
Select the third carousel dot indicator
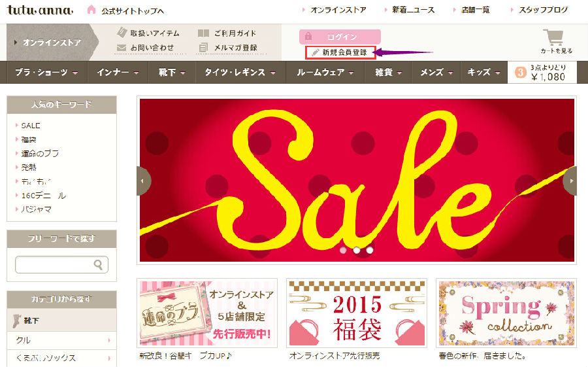[370, 250]
